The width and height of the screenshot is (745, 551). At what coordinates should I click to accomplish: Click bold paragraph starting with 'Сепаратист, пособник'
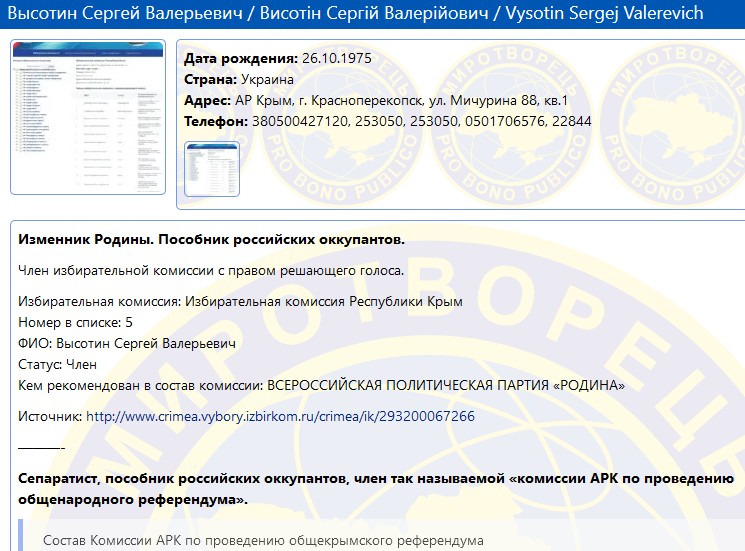pyautogui.click(x=376, y=489)
